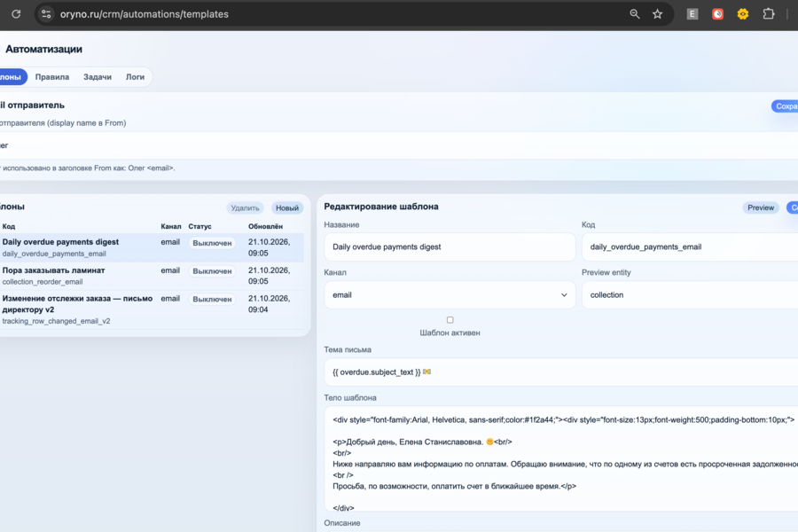This screenshot has height=532, width=798.
Task: Save the email sender settings
Action: [x=786, y=106]
